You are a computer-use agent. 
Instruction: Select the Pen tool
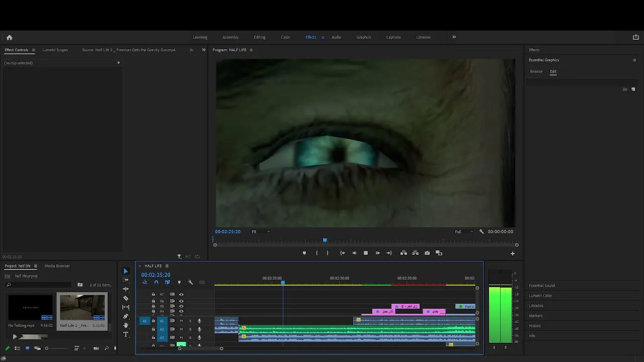[x=126, y=316]
